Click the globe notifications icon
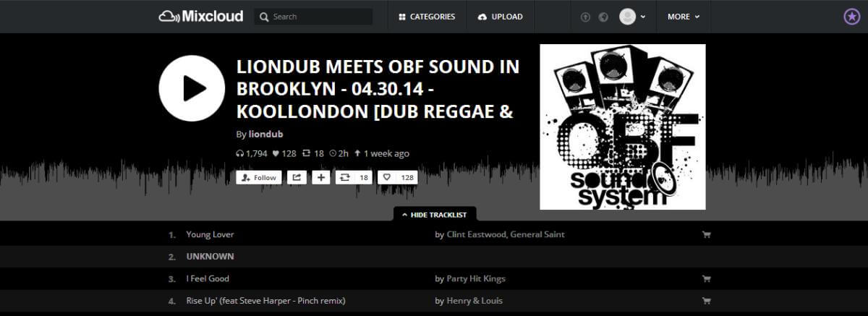The width and height of the screenshot is (868, 316). coord(604,17)
